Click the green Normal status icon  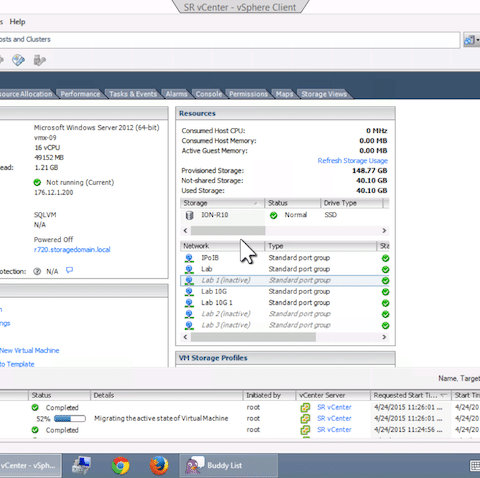tap(274, 216)
